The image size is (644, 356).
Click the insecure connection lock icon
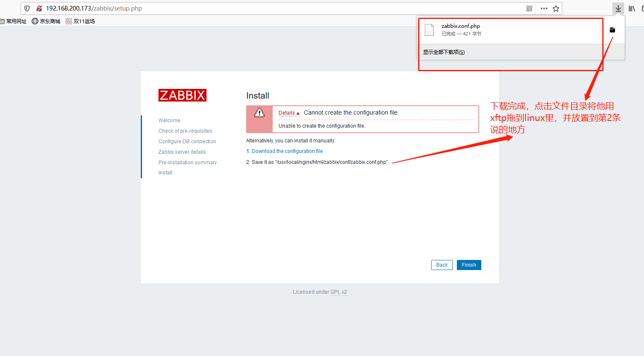pos(39,8)
